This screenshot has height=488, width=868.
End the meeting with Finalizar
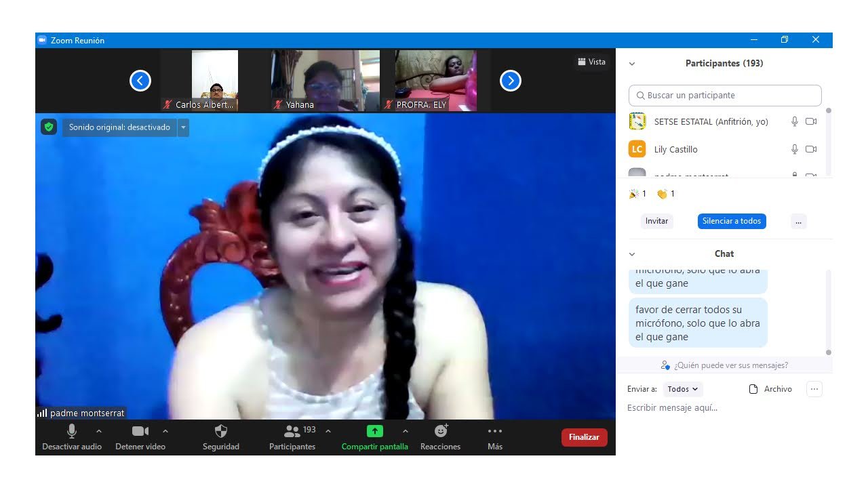[584, 437]
